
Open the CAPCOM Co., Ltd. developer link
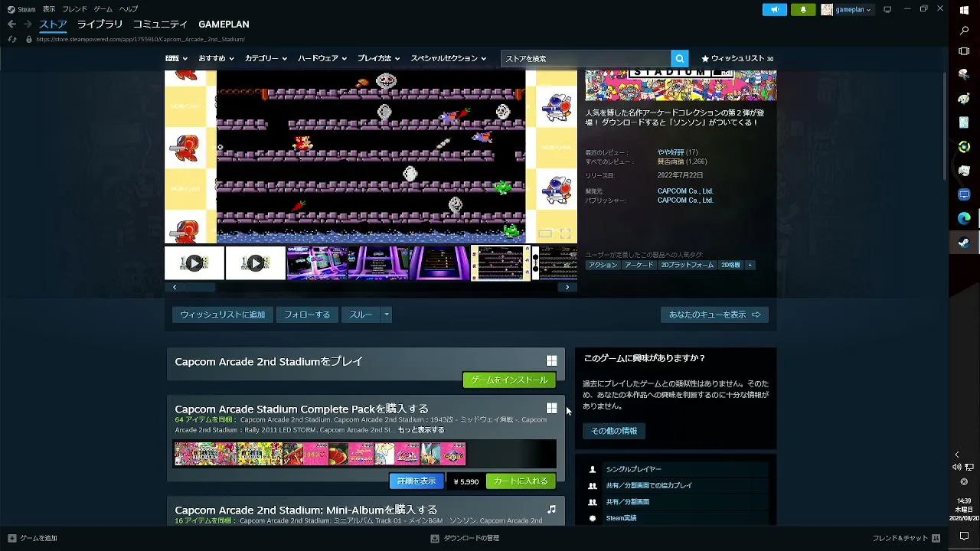tap(685, 191)
